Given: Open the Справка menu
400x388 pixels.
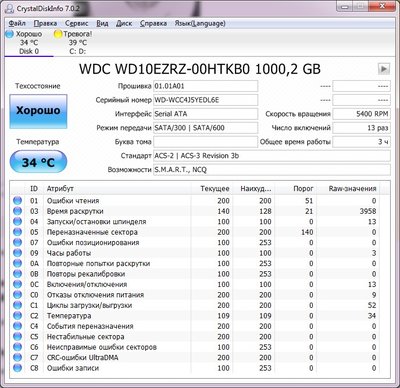Looking at the screenshot, I should pos(153,23).
